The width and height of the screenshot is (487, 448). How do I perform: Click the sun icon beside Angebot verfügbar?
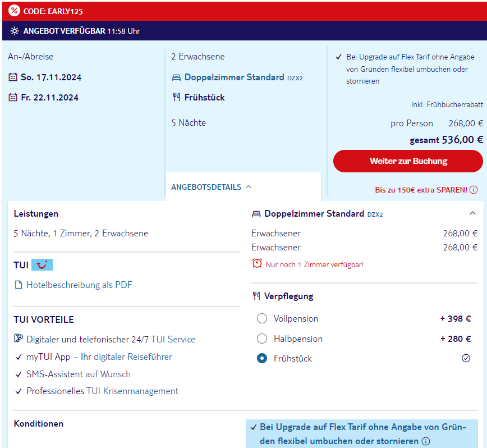14,31
